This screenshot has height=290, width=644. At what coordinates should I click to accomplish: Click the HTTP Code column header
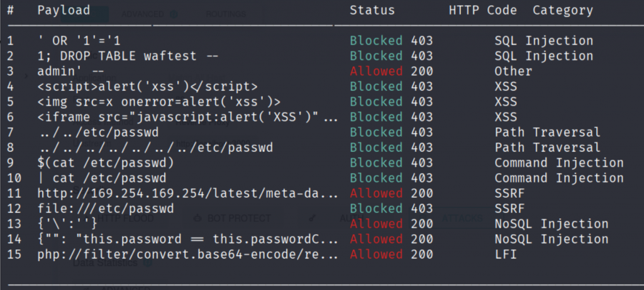(x=483, y=10)
